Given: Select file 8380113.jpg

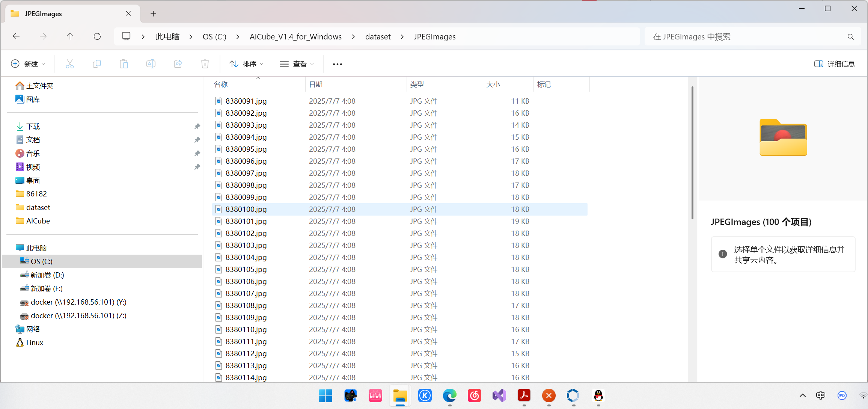Looking at the screenshot, I should coord(400,365).
